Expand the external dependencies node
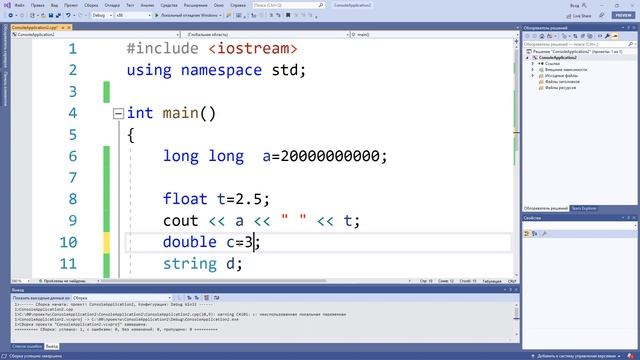The width and height of the screenshot is (640, 360). coord(533,70)
